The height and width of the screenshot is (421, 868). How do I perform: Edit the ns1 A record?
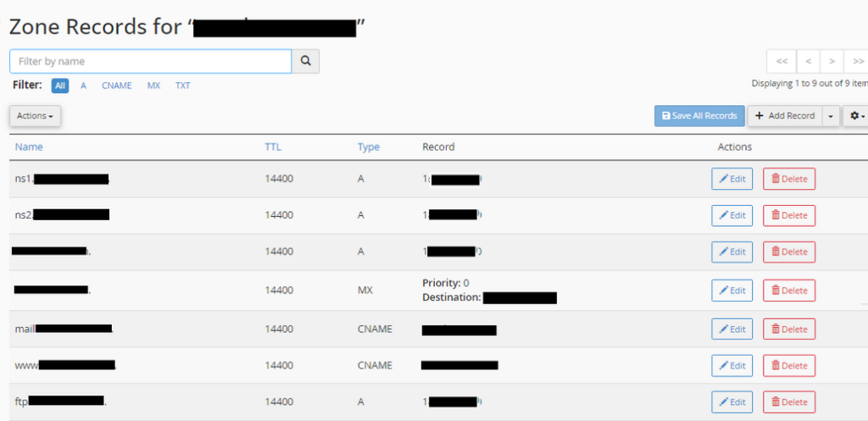click(x=732, y=179)
